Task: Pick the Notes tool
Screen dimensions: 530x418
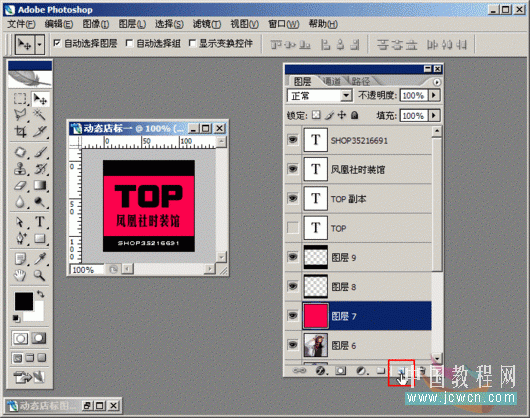Action: [x=20, y=259]
